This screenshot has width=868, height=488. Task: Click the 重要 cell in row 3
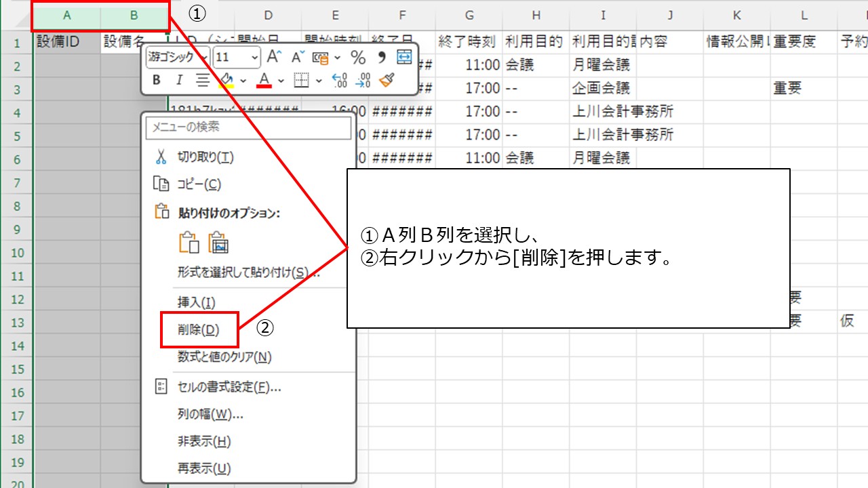[804, 89]
